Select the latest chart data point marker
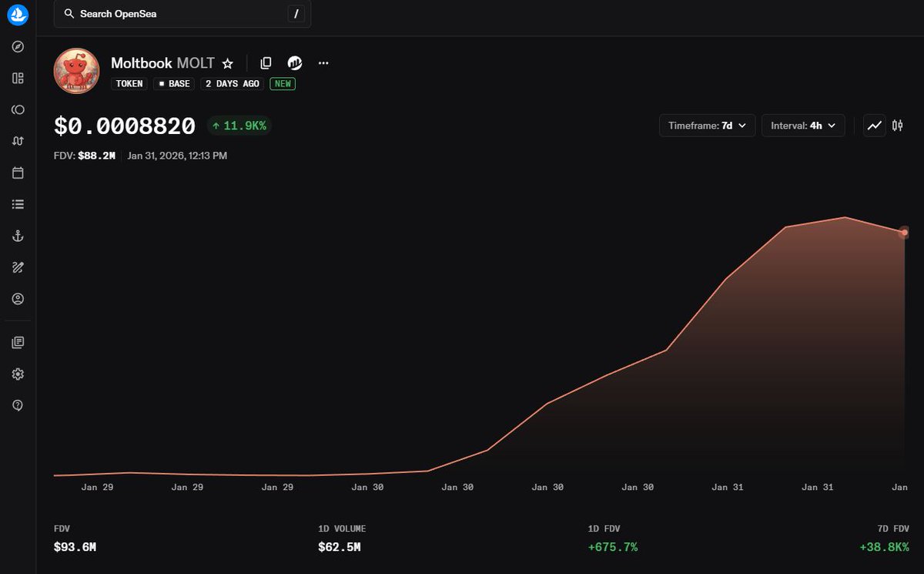This screenshot has width=924, height=574. (x=904, y=233)
